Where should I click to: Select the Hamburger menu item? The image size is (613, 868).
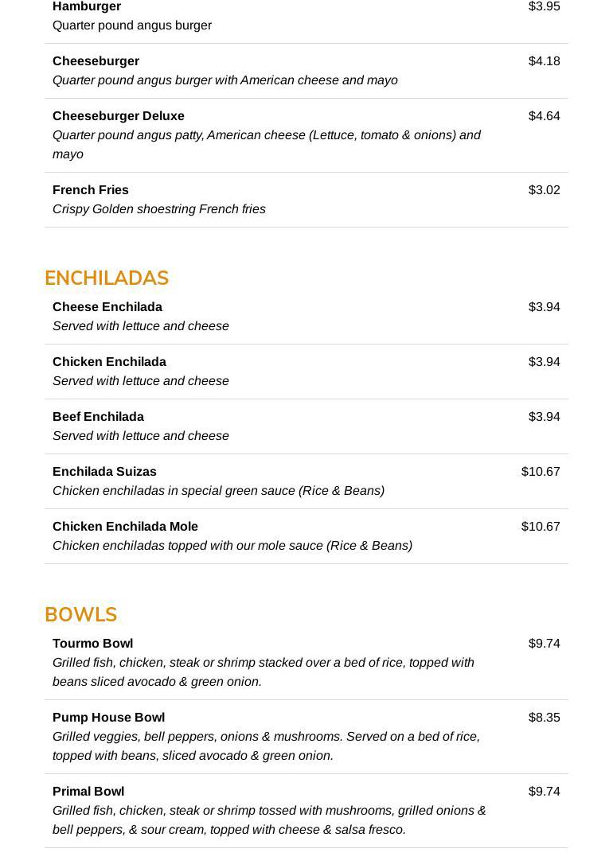[87, 7]
